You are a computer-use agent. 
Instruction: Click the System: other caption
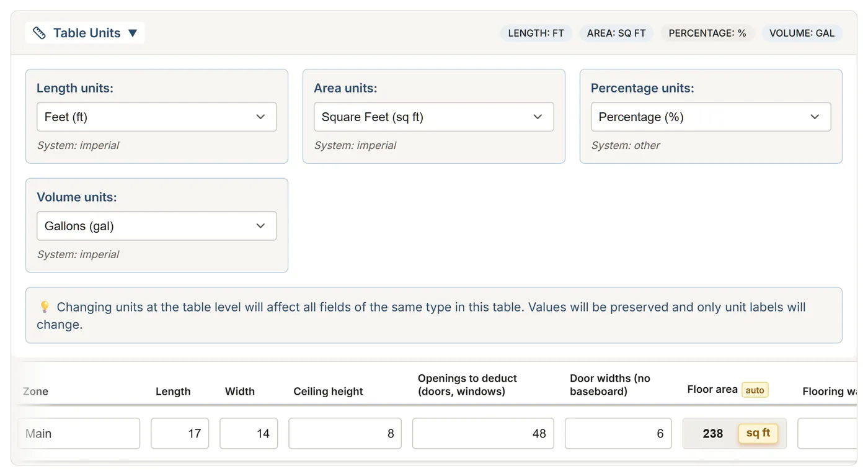(626, 145)
